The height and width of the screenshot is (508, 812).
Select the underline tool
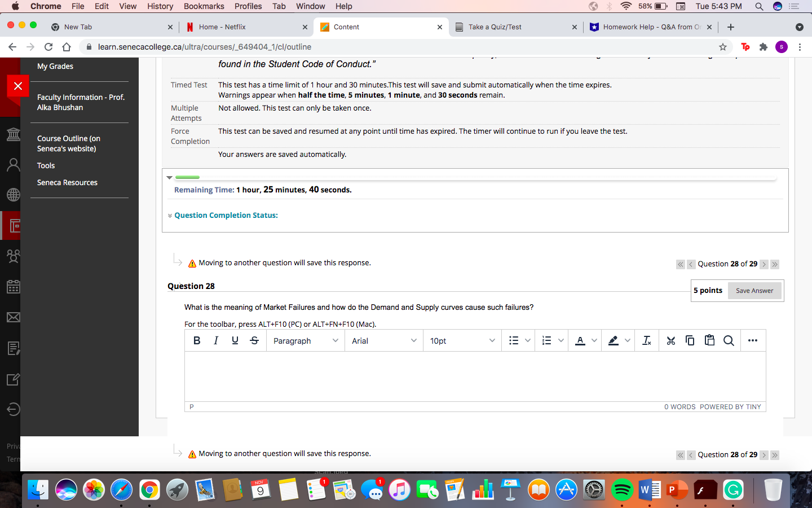[x=235, y=340]
